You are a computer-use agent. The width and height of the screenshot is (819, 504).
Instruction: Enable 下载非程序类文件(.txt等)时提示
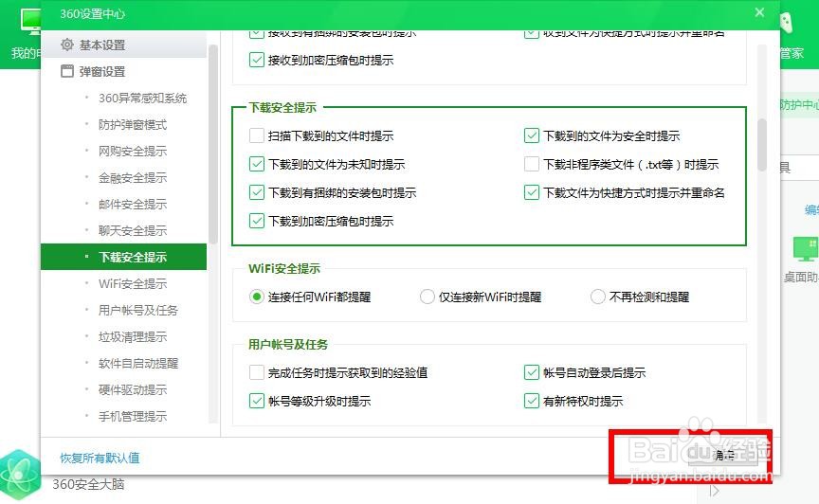(x=531, y=165)
